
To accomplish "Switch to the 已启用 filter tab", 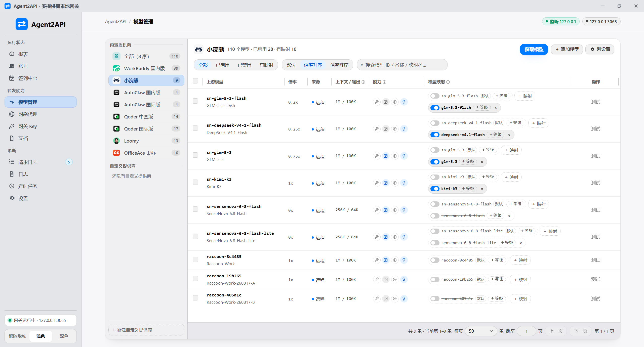I will (223, 65).
